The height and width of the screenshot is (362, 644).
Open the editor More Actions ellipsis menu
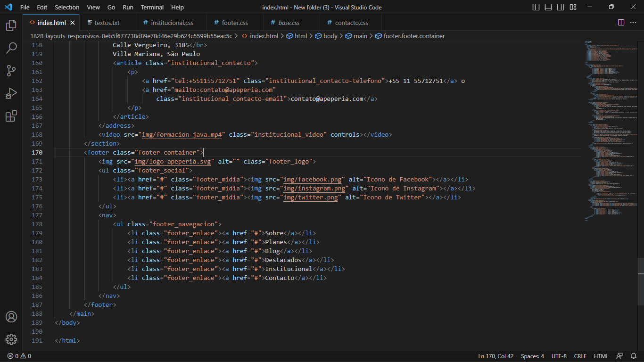tap(633, 23)
